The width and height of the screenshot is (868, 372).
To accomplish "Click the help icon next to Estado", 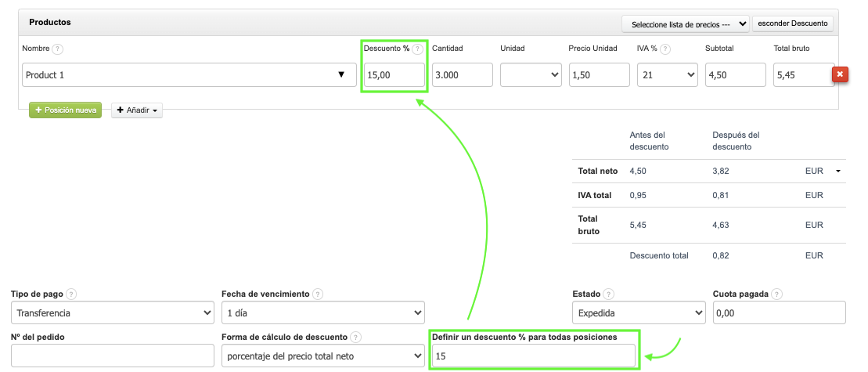I will pos(608,294).
